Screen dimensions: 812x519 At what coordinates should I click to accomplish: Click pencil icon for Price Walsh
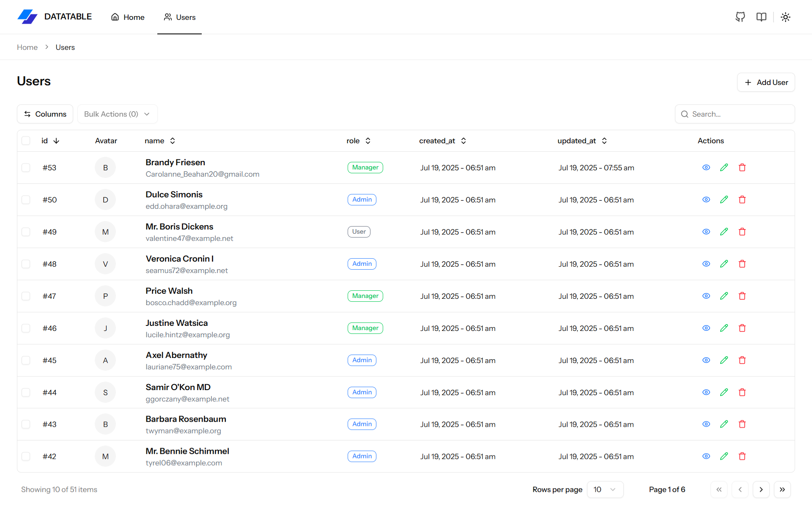(x=724, y=296)
